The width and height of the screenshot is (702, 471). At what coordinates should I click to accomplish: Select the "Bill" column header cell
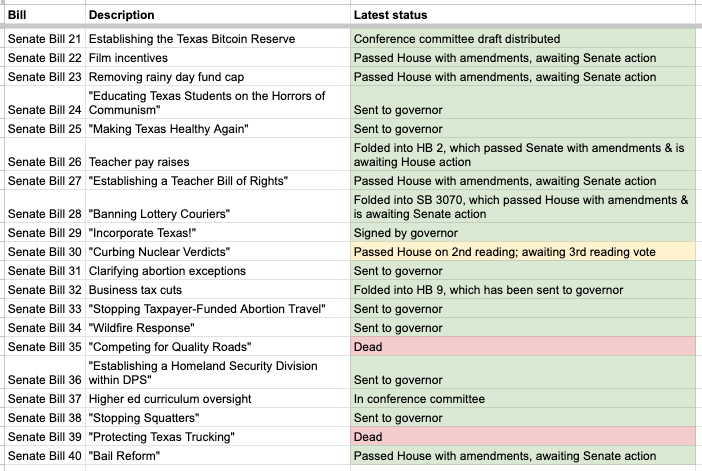click(x=45, y=15)
